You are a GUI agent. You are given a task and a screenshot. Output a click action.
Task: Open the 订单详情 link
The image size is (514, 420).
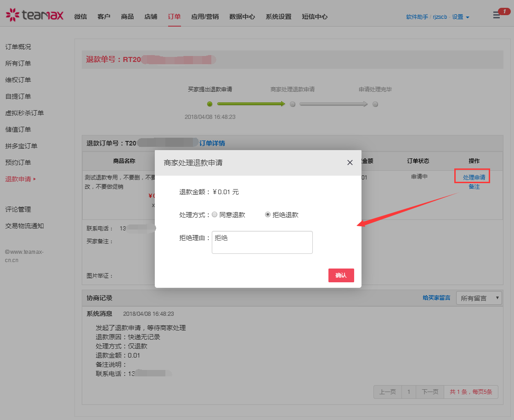point(212,143)
